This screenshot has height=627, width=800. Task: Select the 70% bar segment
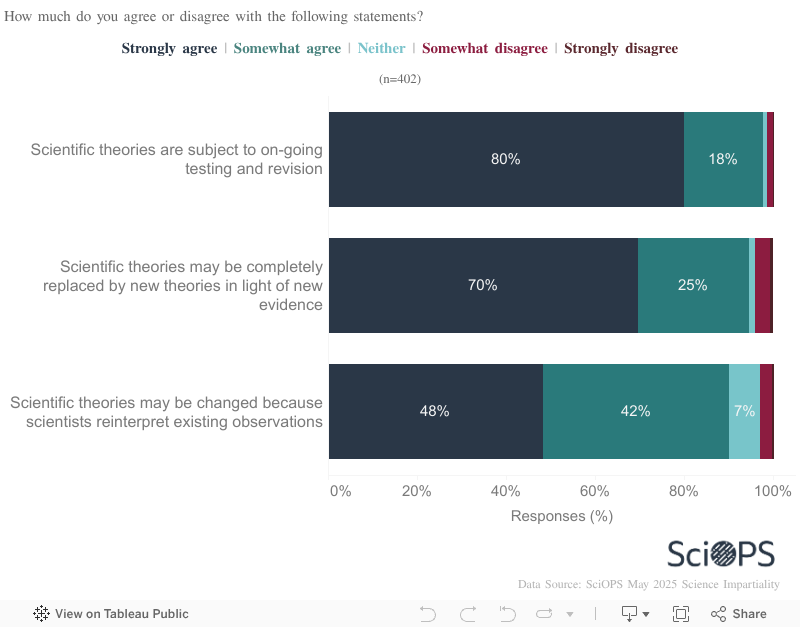point(483,285)
